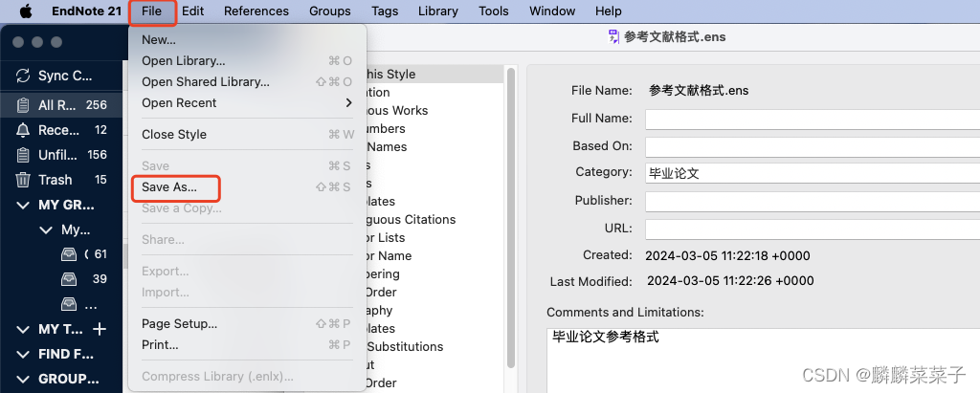Choose Open Shared Library... menu item
Viewport: 980px width, 393px height.
click(248, 82)
